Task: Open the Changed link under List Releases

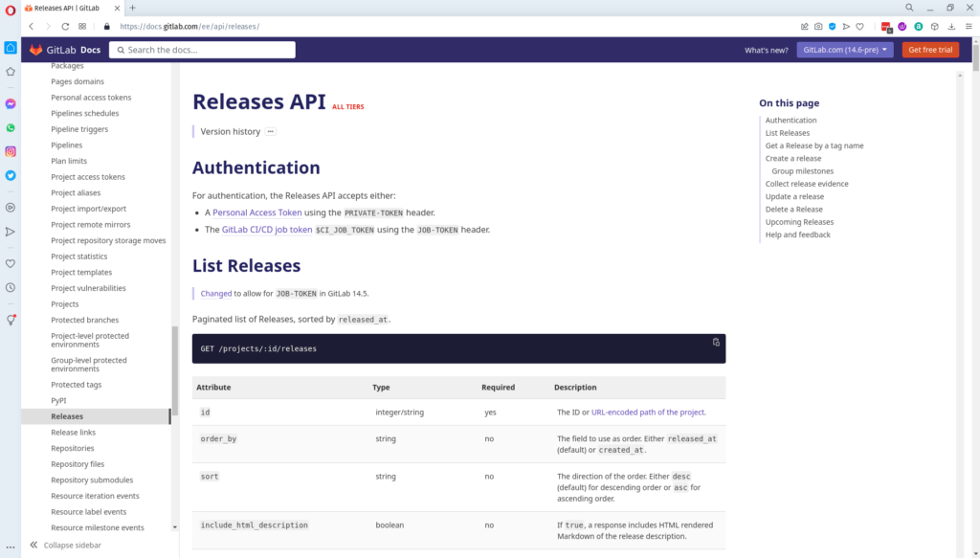Action: click(x=216, y=293)
